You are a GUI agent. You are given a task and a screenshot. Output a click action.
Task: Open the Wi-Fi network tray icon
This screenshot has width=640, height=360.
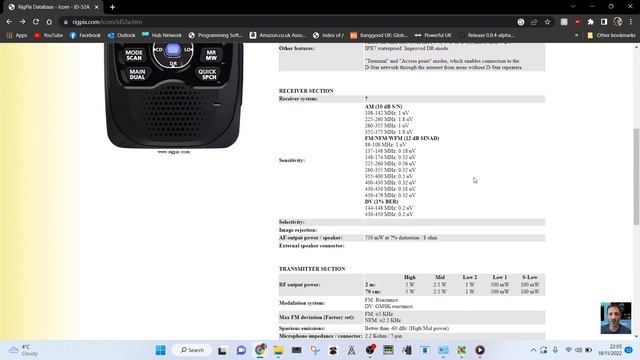tap(568, 350)
